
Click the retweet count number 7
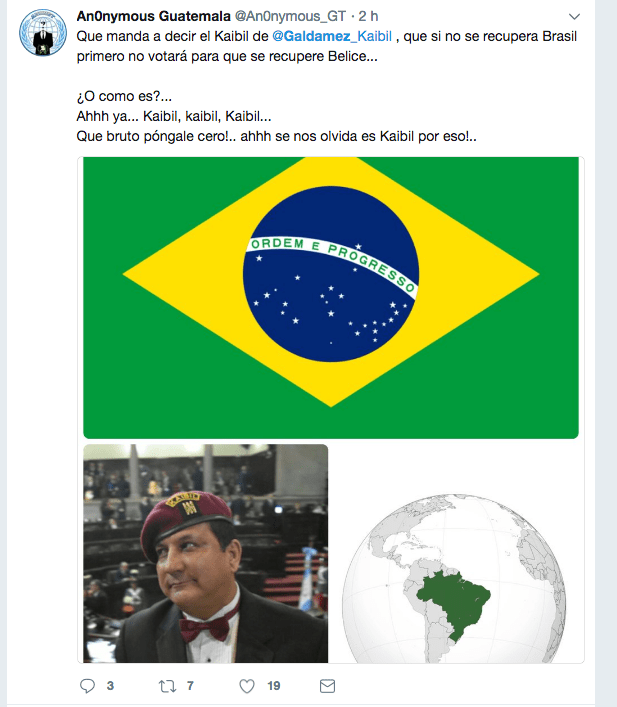pyautogui.click(x=190, y=686)
